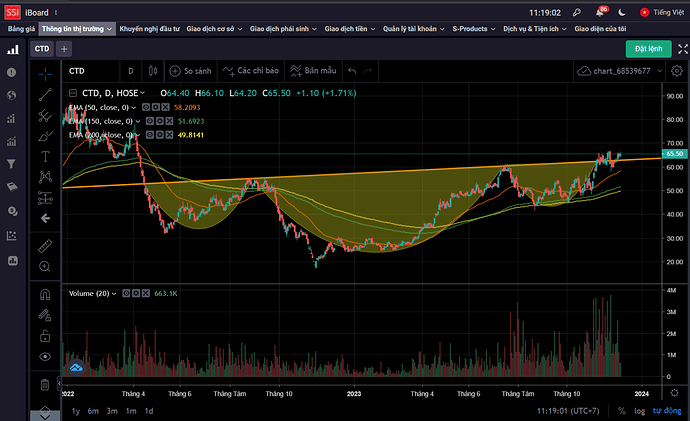The height and width of the screenshot is (421, 690).
Task: Select the 6m time range
Action: (x=92, y=411)
